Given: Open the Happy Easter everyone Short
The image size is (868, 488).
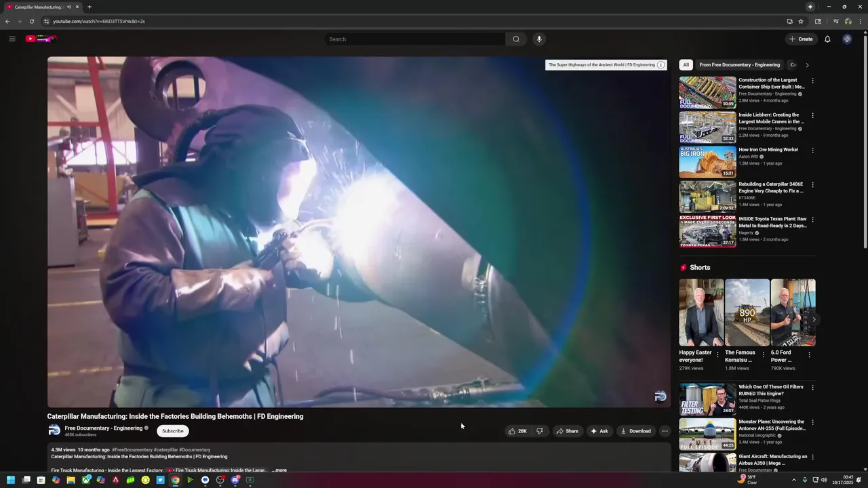Looking at the screenshot, I should coord(701,312).
